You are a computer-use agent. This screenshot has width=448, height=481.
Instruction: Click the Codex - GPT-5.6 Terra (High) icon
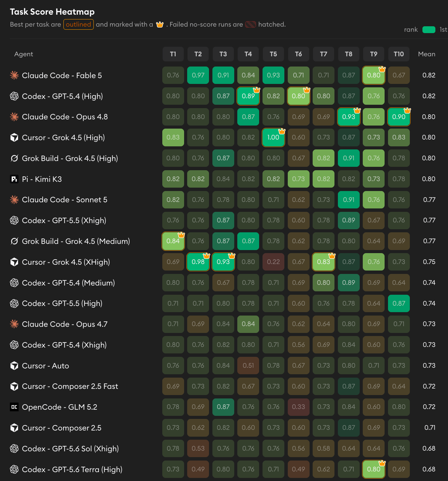click(14, 469)
